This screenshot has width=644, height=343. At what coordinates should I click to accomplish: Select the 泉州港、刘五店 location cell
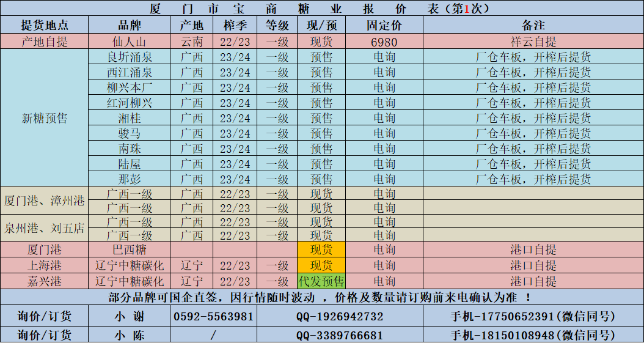click(x=45, y=229)
